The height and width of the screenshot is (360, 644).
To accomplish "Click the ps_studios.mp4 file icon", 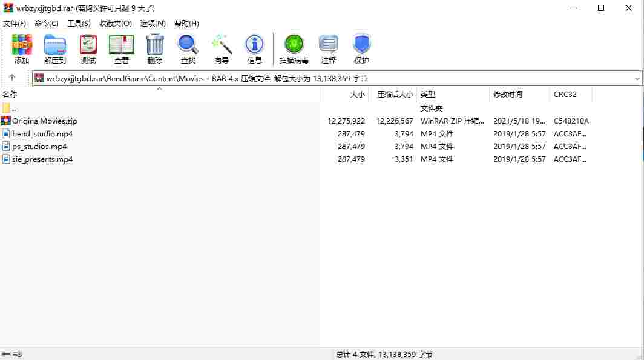I will pyautogui.click(x=6, y=147).
